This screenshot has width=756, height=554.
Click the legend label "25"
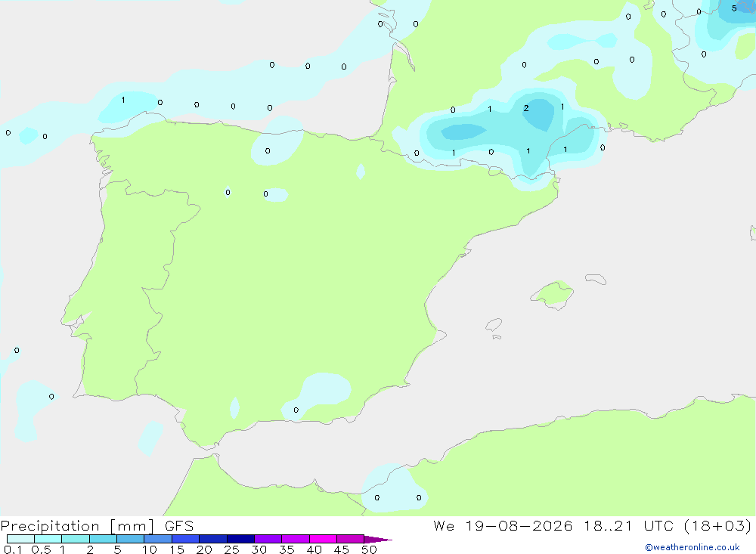coord(232,549)
